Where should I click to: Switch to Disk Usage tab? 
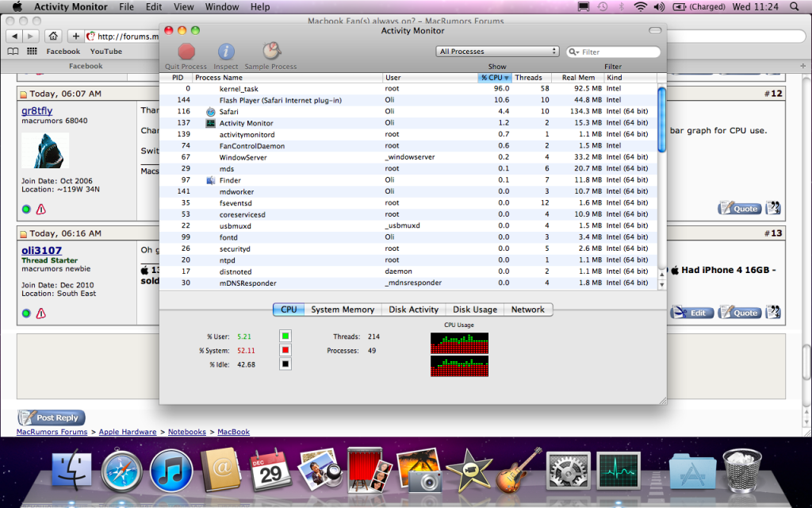click(x=475, y=310)
